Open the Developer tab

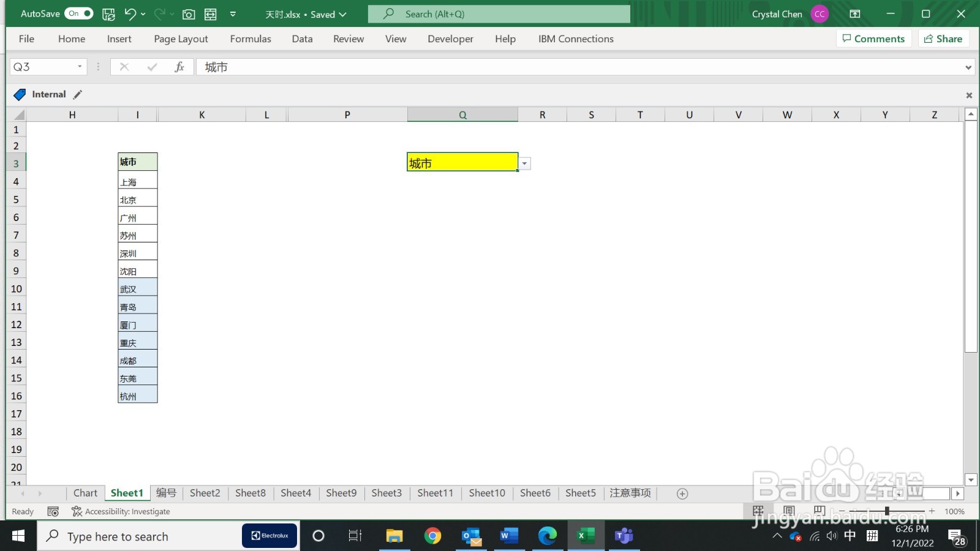(x=450, y=39)
